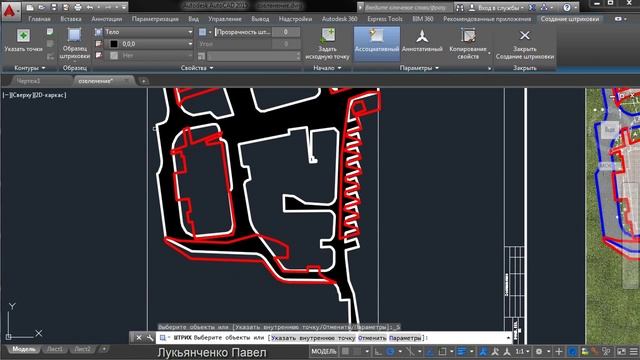Click the Save quick-access icon

point(54,7)
